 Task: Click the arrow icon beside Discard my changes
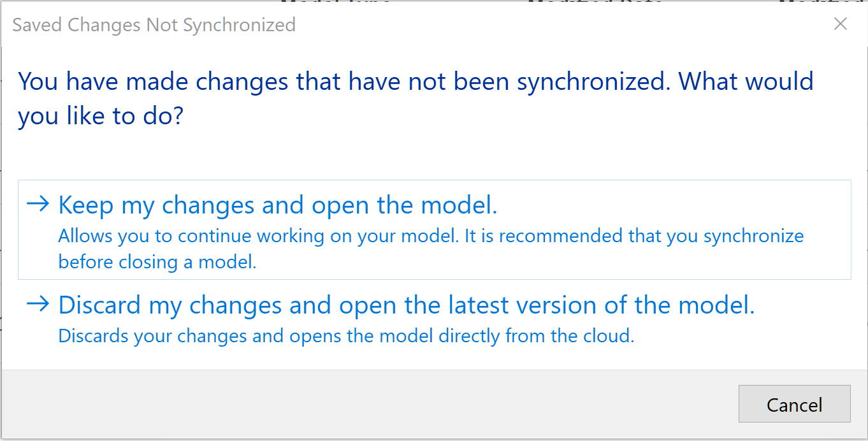(x=38, y=304)
